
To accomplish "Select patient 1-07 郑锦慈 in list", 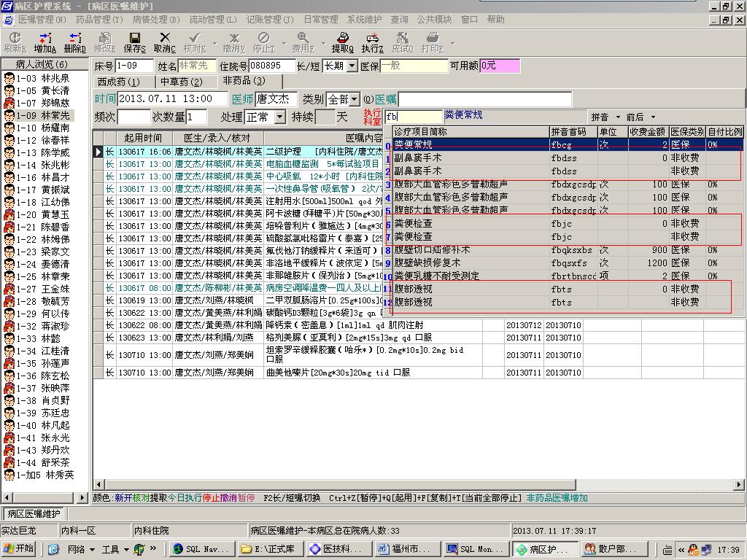I will point(37,103).
